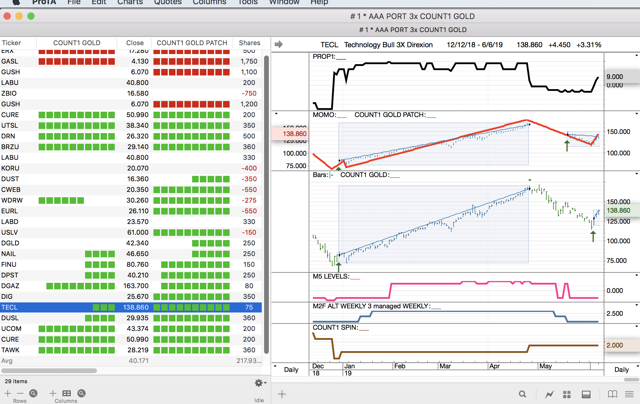Select the TECL row
Viewport: 640px width, 404px height.
click(x=131, y=307)
